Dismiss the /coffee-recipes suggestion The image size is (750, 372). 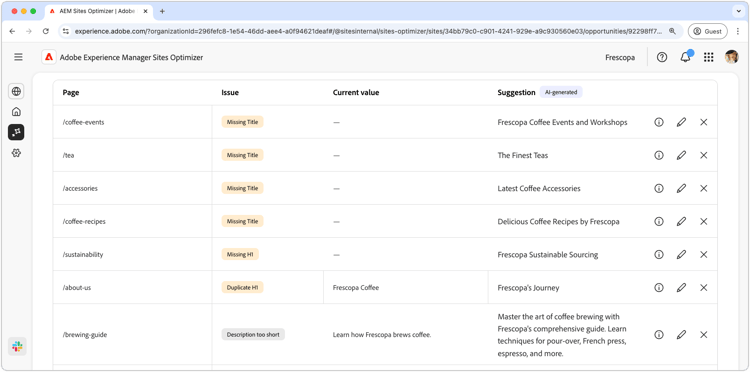tap(704, 221)
